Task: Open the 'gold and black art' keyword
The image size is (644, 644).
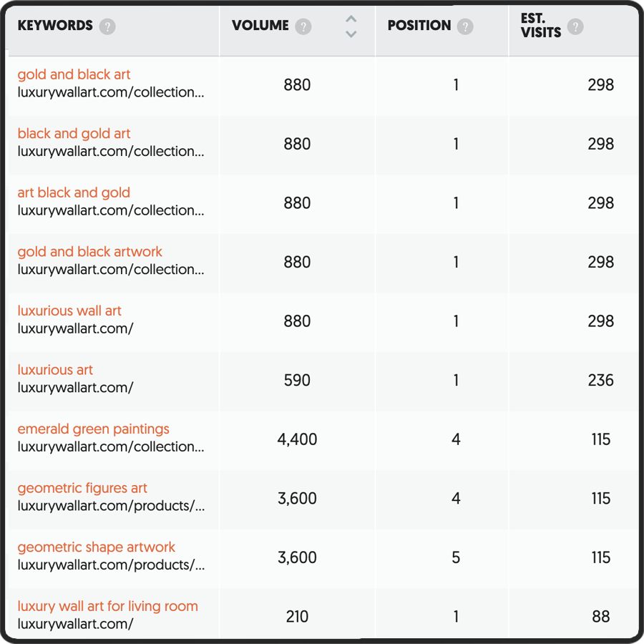Action: click(74, 74)
